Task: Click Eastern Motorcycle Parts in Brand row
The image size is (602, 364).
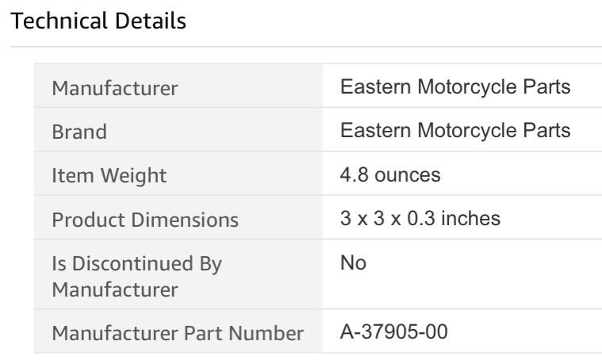Action: coord(455,130)
